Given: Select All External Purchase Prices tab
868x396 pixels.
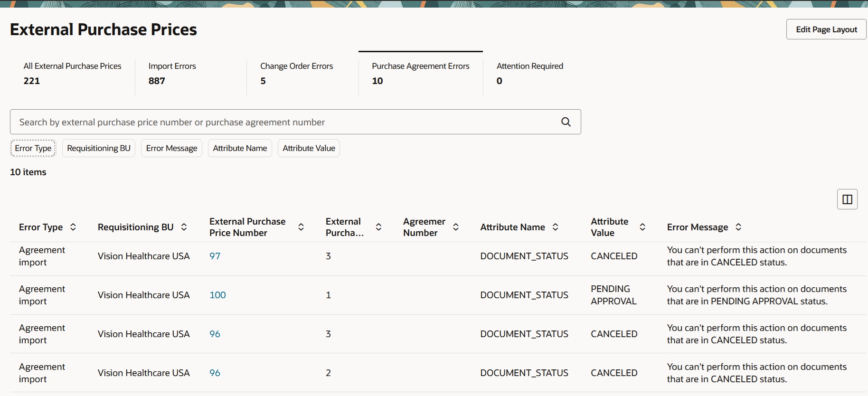Looking at the screenshot, I should point(72,73).
